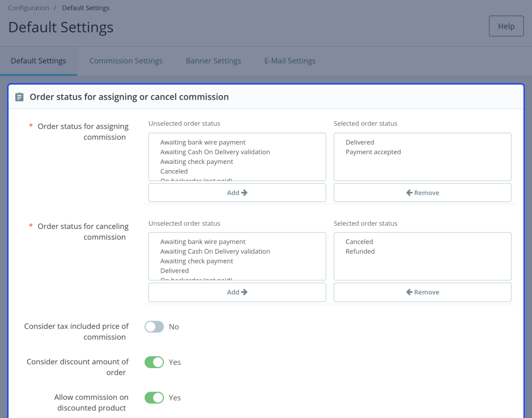The width and height of the screenshot is (532, 418).
Task: Select Canceled in assigning unselected list
Action: point(174,171)
